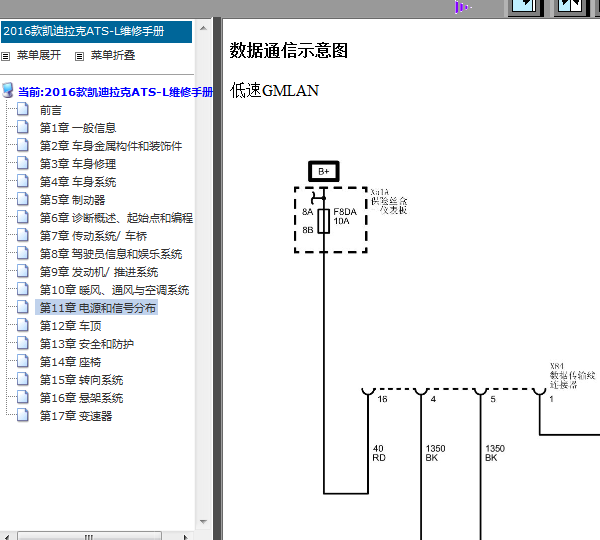Click the 8B terminal label
Image resolution: width=600 pixels, height=540 pixels.
point(308,230)
